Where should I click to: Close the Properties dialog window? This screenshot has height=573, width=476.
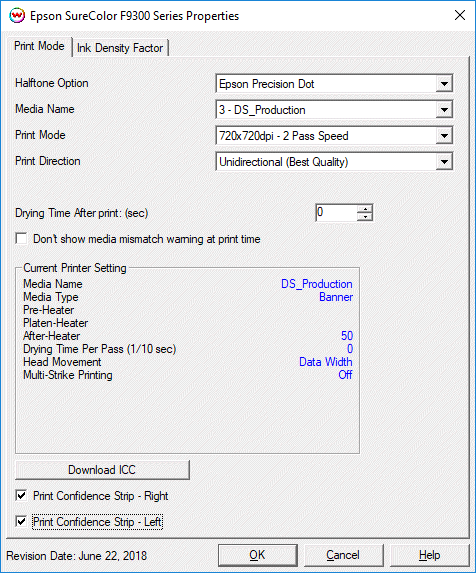click(460, 15)
